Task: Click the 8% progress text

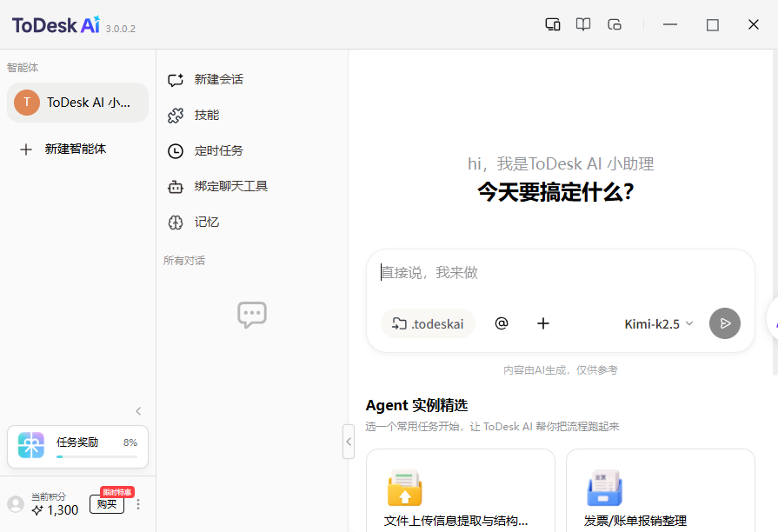Action: coord(130,442)
